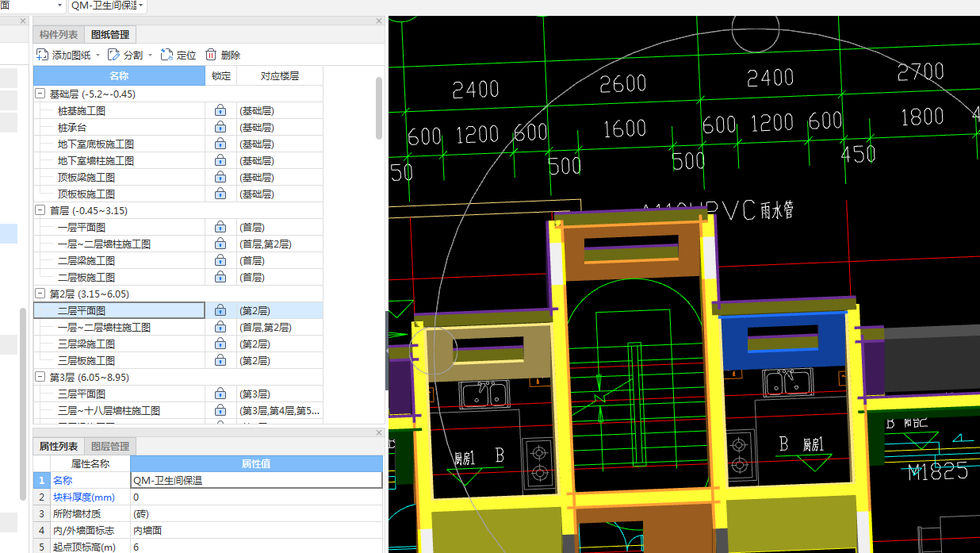The image size is (980, 553).
Task: Toggle the lock icon for 三层梁施工图
Action: (220, 344)
